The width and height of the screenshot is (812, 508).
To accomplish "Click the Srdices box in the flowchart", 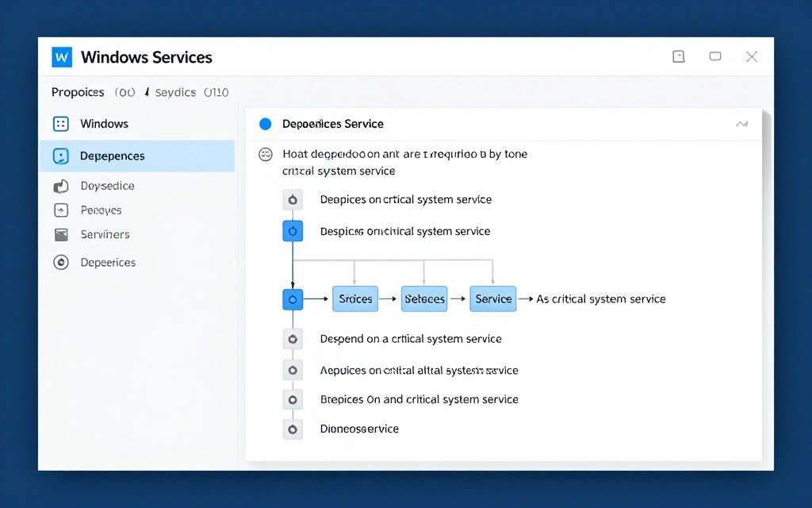I will click(x=354, y=299).
